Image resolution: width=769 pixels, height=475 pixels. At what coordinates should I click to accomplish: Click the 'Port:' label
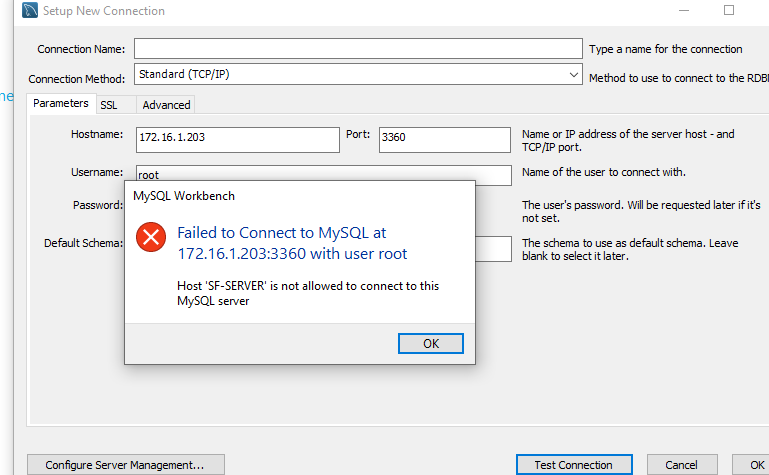point(358,134)
